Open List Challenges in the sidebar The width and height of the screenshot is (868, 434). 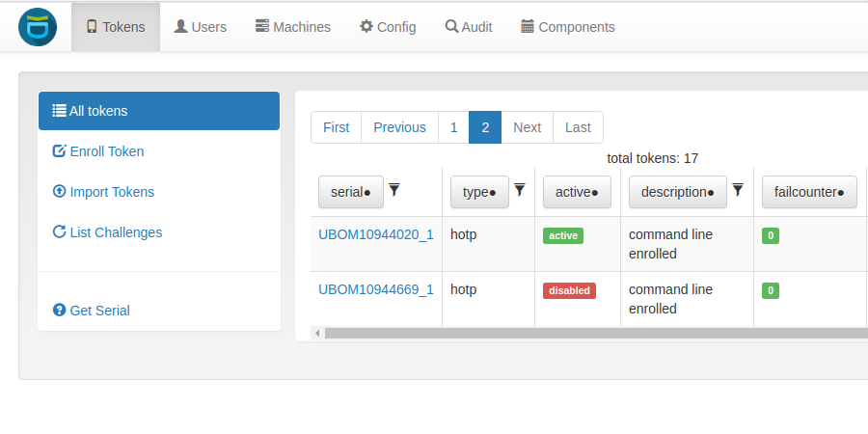115,232
